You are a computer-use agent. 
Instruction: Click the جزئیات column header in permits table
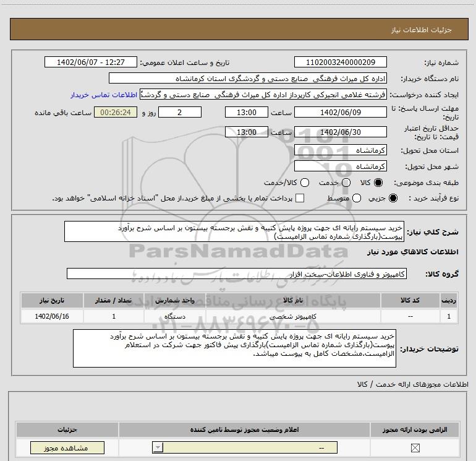point(67,429)
